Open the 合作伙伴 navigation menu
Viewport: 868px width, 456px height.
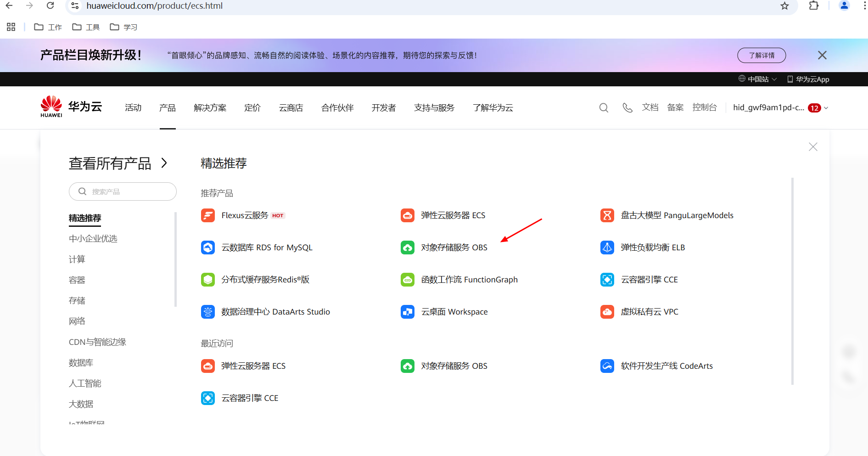(x=337, y=108)
